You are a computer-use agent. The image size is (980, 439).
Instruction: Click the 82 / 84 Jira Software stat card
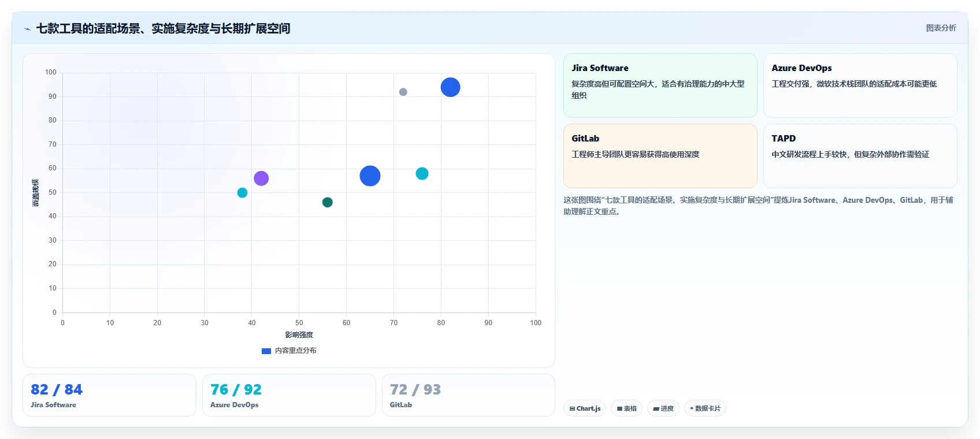pos(109,395)
